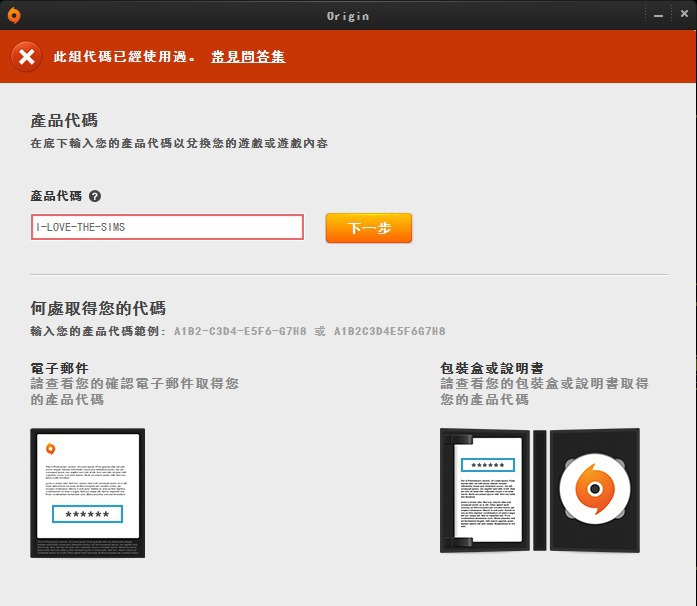This screenshot has height=606, width=697.
Task: Click the 產品代碼 page heading
Action: [x=64, y=120]
